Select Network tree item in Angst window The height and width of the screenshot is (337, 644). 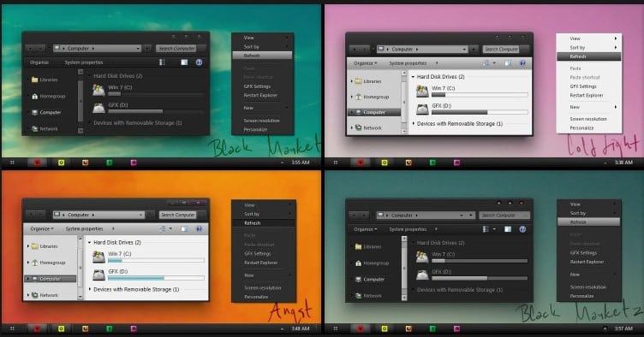(45, 295)
